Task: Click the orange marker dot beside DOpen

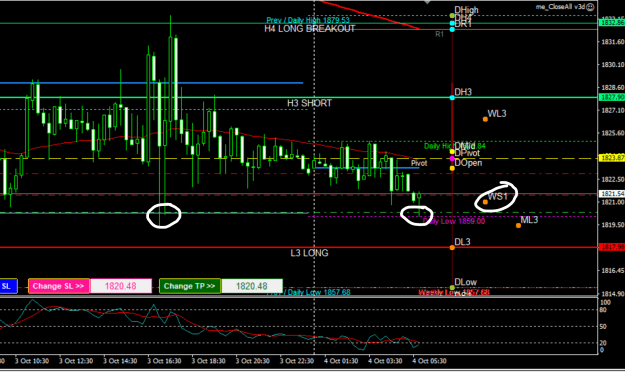Action: point(452,168)
